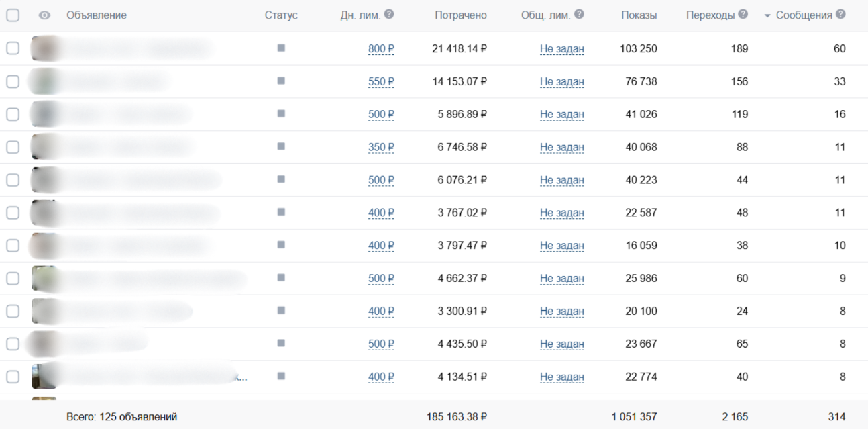Click status icon in the 21 418.14 ₽ row

pos(281,48)
